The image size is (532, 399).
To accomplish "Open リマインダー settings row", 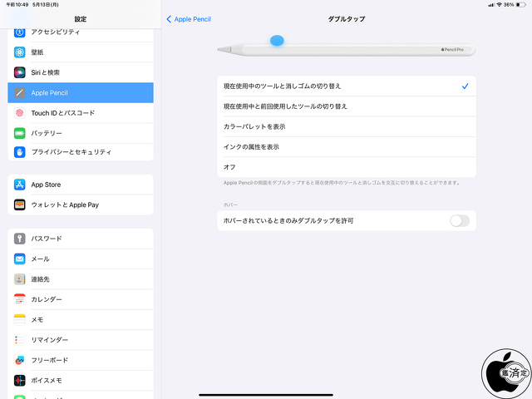I will coord(81,340).
